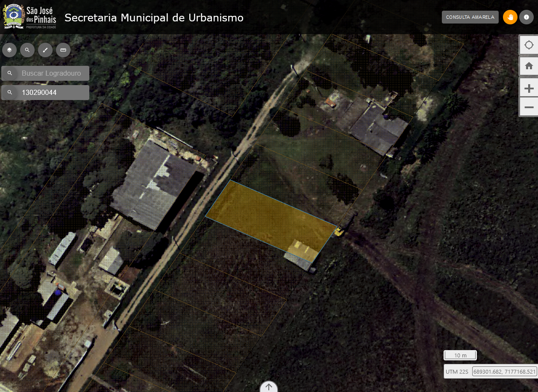Click the UTM coordinates readout box
538x392 pixels.
pyautogui.click(x=504, y=371)
